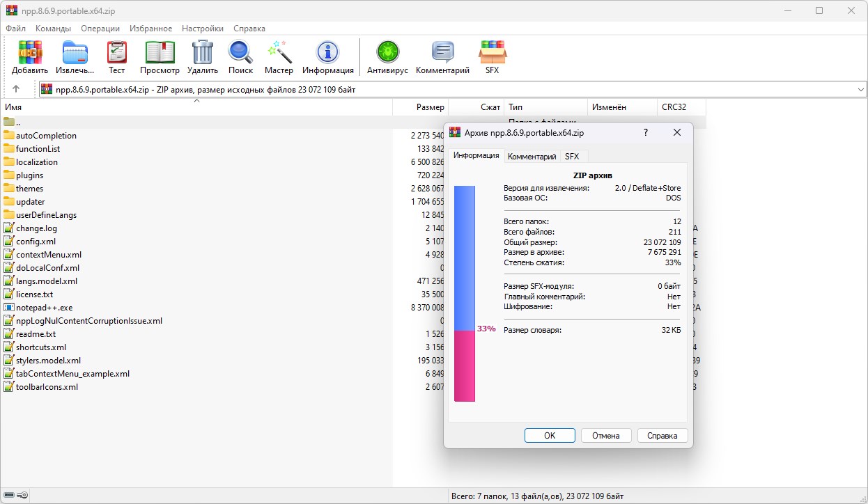
Task: Click the Справка button in dialog
Action: [662, 436]
